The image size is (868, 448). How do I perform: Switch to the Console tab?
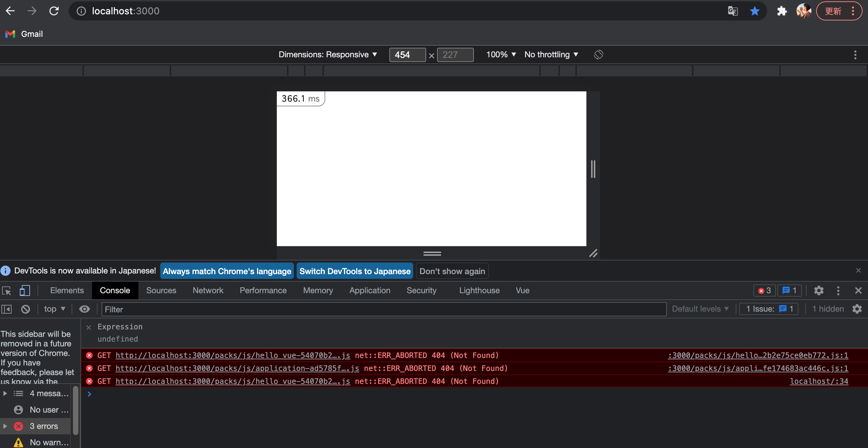(x=115, y=290)
